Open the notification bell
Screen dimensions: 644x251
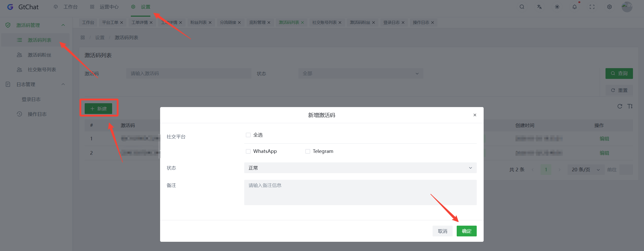point(574,7)
